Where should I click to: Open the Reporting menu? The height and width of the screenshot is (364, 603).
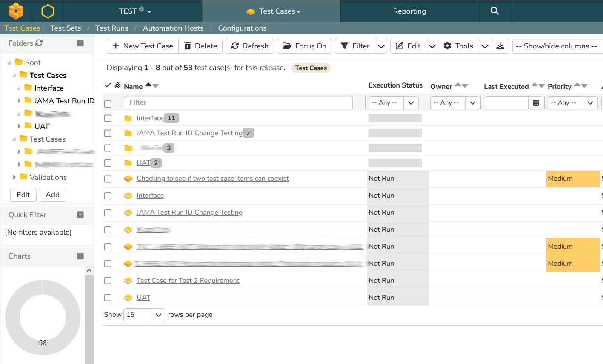click(x=409, y=11)
